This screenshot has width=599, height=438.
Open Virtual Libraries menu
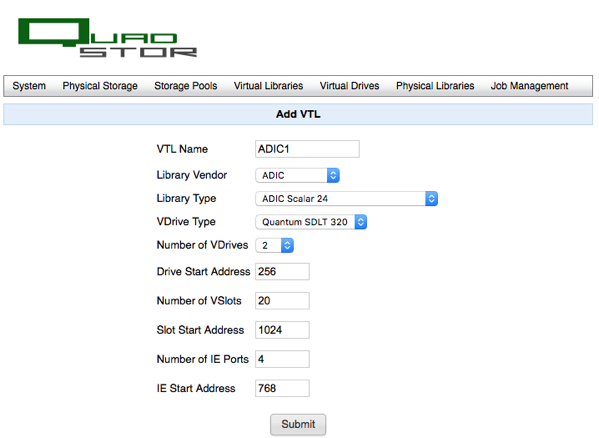pos(269,86)
